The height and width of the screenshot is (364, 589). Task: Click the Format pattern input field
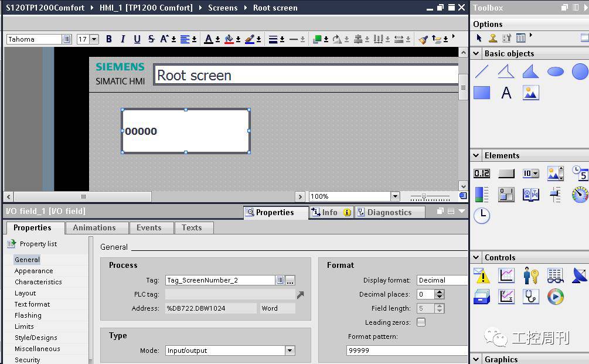pos(406,351)
